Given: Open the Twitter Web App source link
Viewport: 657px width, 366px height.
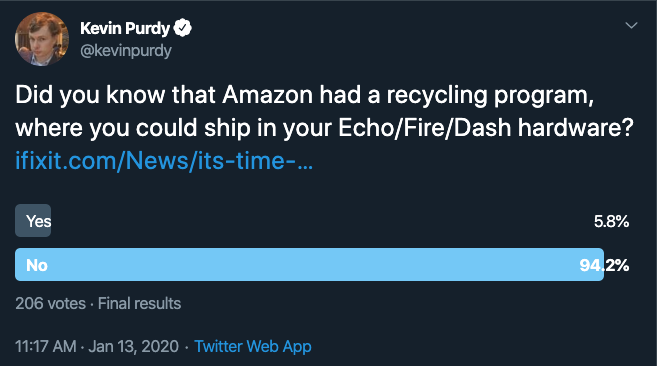Looking at the screenshot, I should [253, 346].
